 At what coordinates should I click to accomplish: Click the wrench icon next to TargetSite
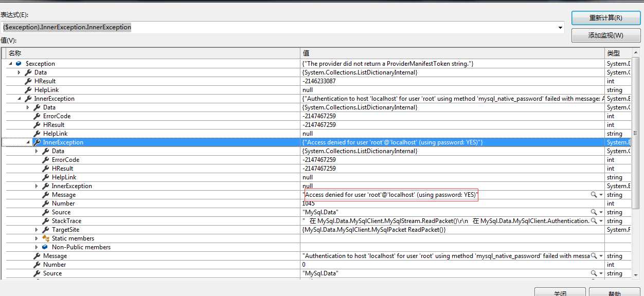[46, 230]
